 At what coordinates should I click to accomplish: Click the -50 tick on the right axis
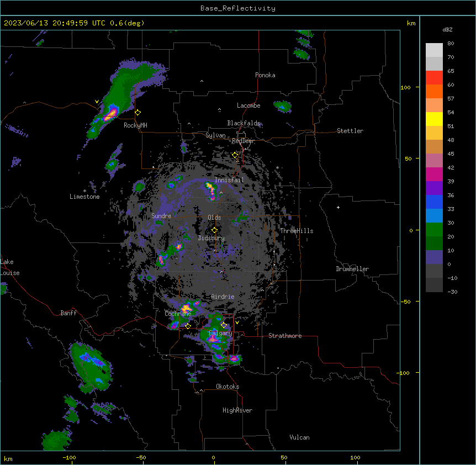[405, 302]
